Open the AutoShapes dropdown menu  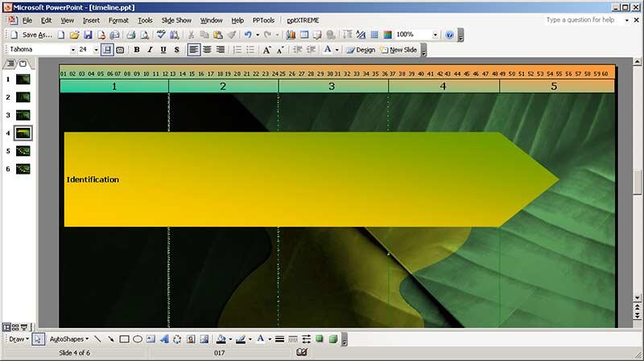[x=68, y=339]
